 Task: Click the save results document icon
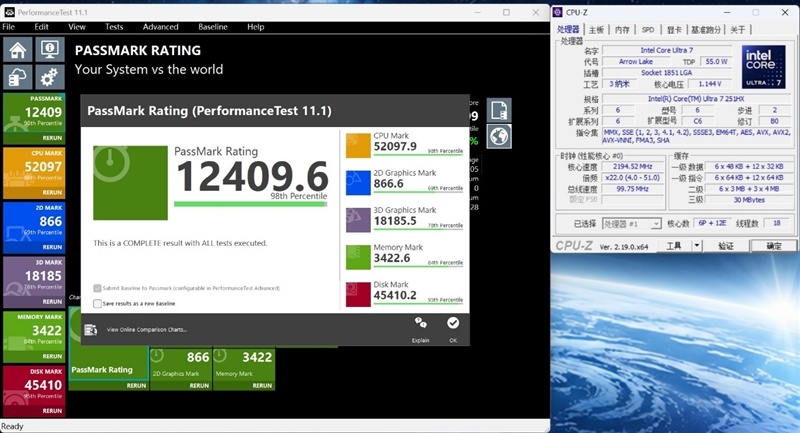pos(498,110)
